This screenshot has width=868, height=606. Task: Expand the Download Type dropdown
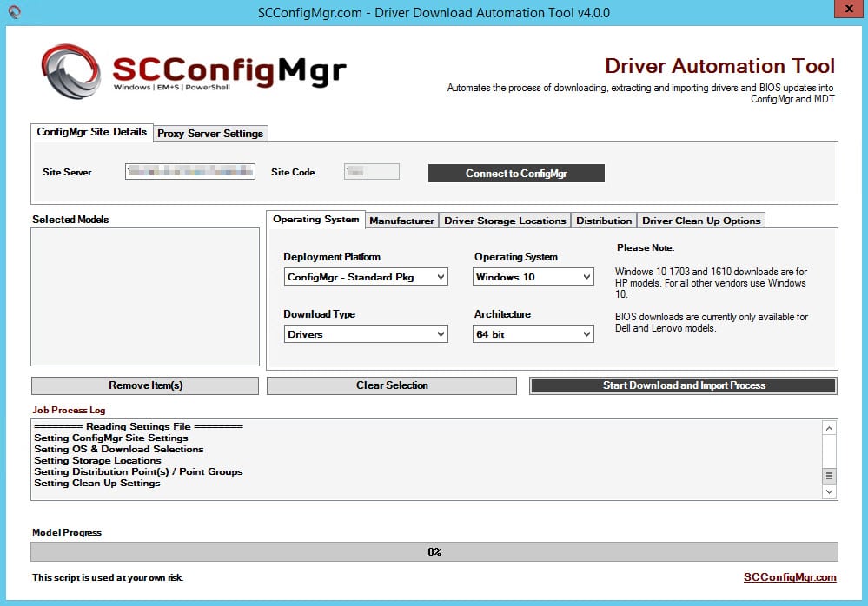tap(366, 334)
